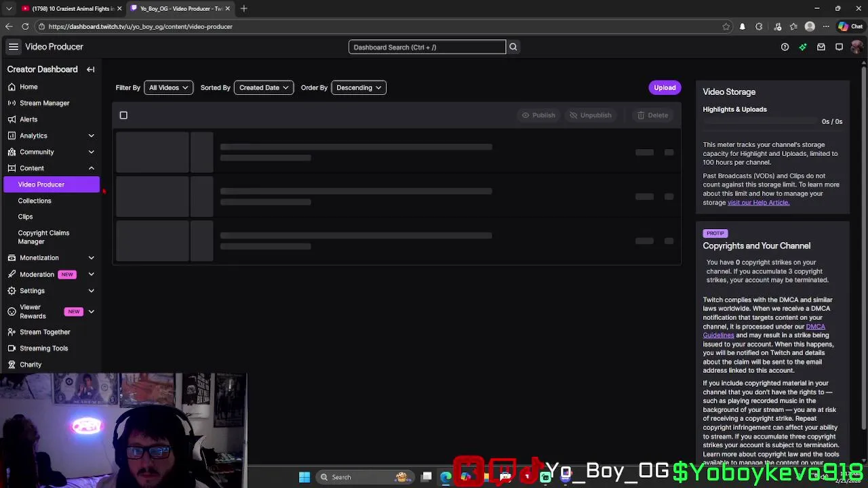Open the DMCA Guidelines link

pyautogui.click(x=764, y=331)
